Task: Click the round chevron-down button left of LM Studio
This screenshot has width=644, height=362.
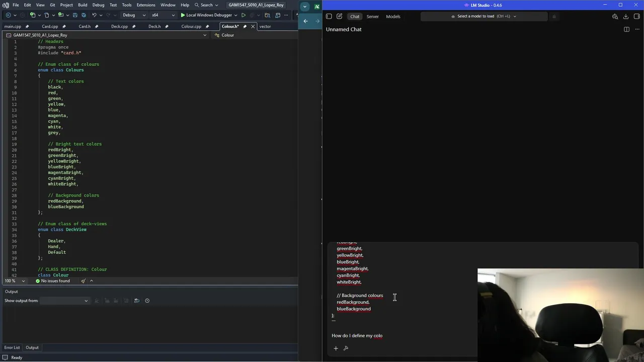Action: click(305, 7)
